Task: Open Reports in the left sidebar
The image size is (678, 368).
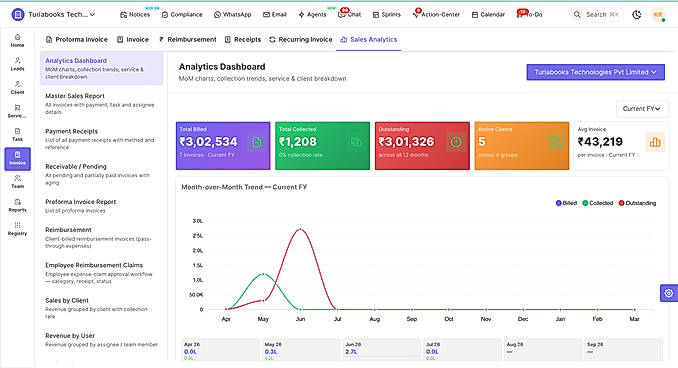Action: pyautogui.click(x=17, y=205)
